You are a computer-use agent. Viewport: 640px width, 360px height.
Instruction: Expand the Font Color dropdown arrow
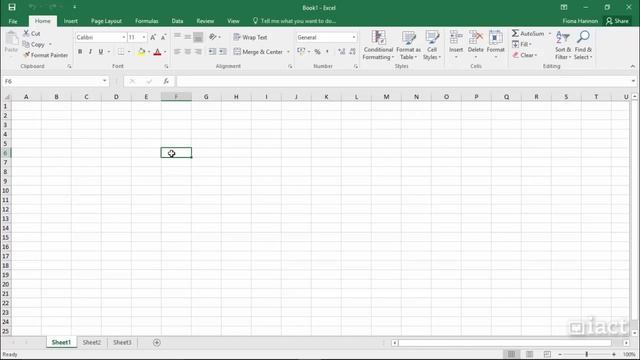coord(165,52)
